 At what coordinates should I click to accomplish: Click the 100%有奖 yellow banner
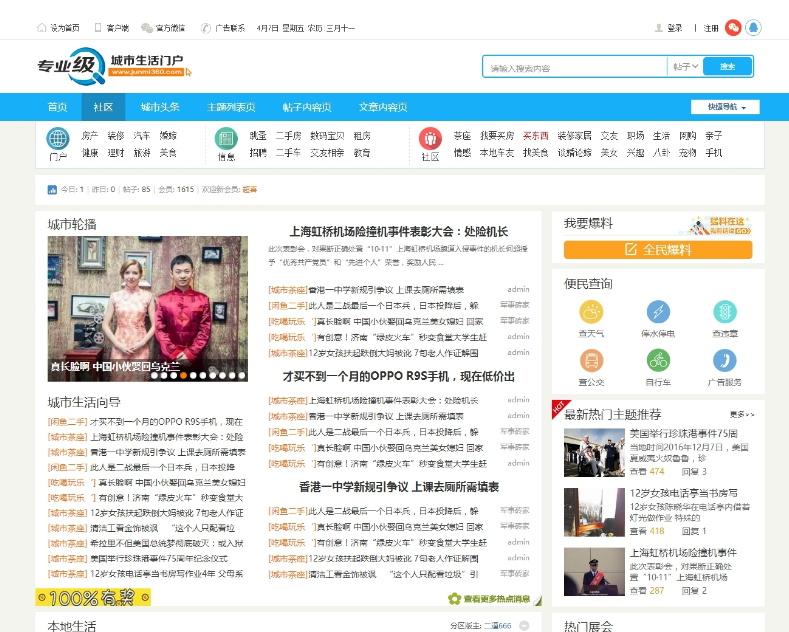pyautogui.click(x=93, y=597)
